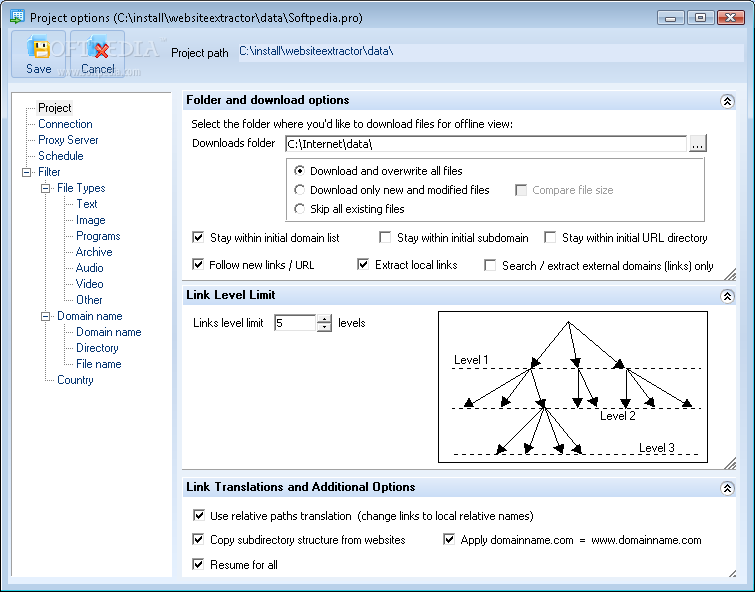The image size is (755, 592).
Task: Open the Image file type filter
Action: tap(91, 220)
